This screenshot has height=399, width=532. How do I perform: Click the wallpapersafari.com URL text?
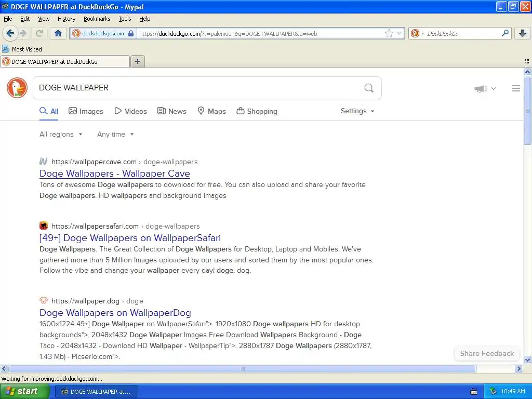pyautogui.click(x=126, y=227)
